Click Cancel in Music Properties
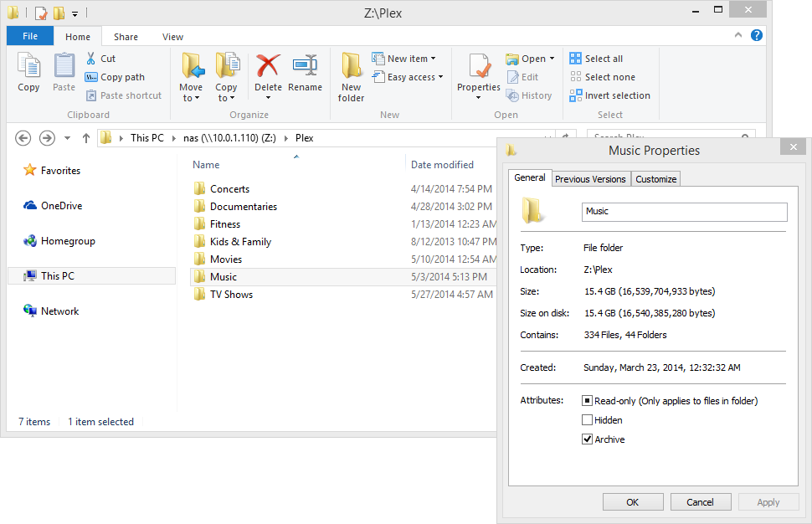This screenshot has height=524, width=812. pyautogui.click(x=700, y=502)
